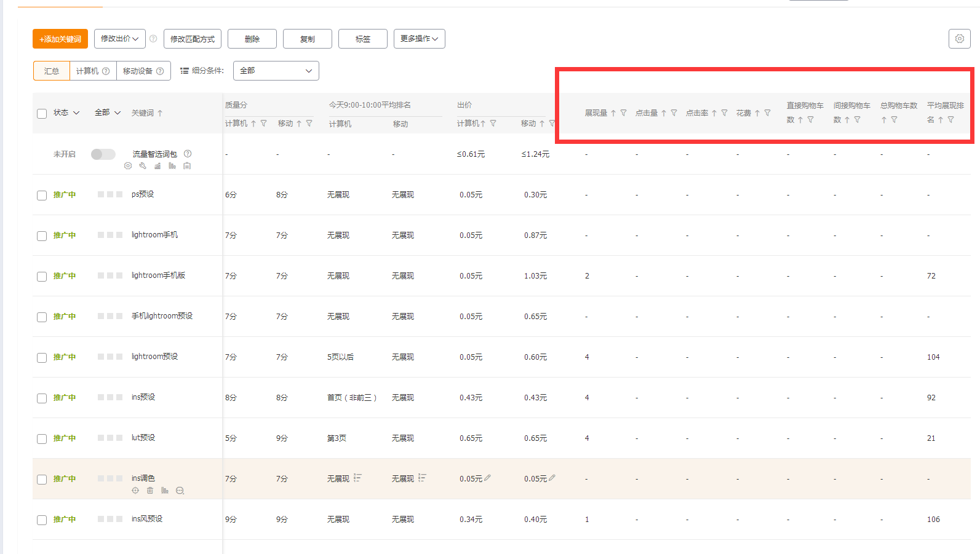View ins调色 computer ranking list icon
This screenshot has width=980, height=554.
point(357,478)
